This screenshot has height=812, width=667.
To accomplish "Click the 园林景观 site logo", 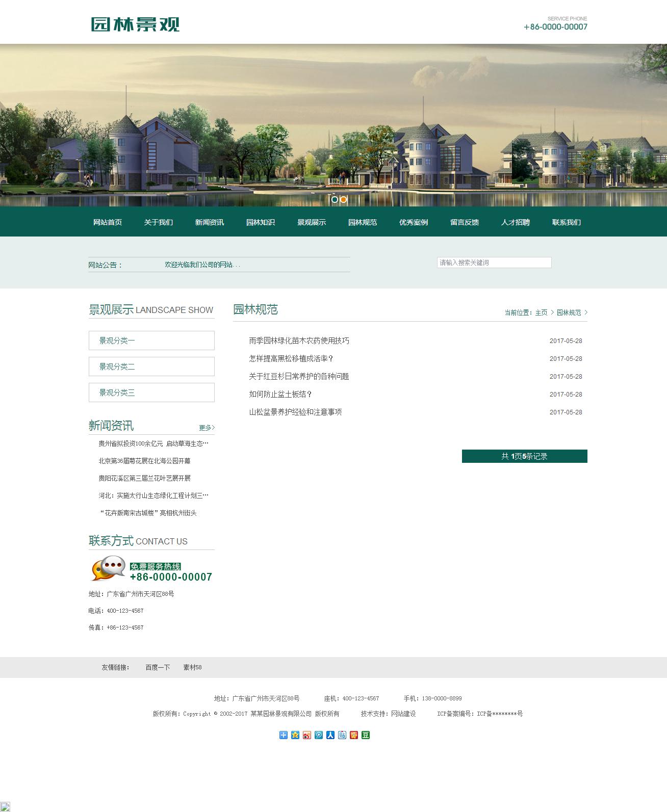I will click(135, 24).
